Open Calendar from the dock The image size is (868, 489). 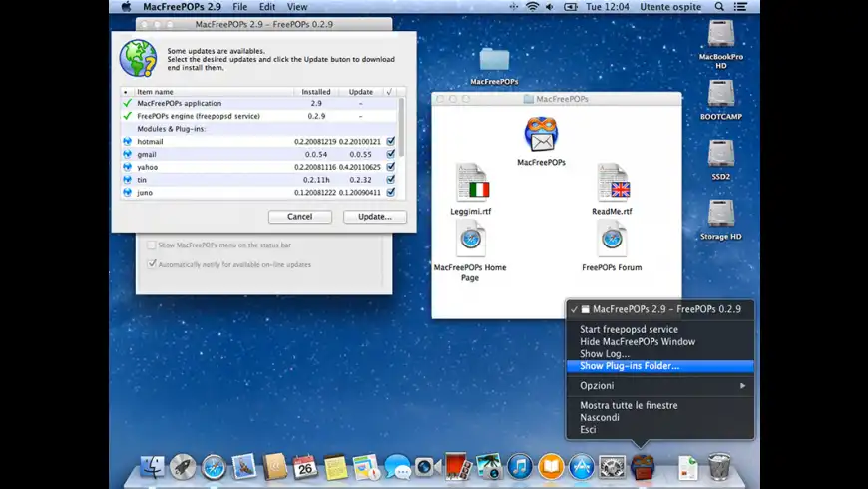(305, 467)
